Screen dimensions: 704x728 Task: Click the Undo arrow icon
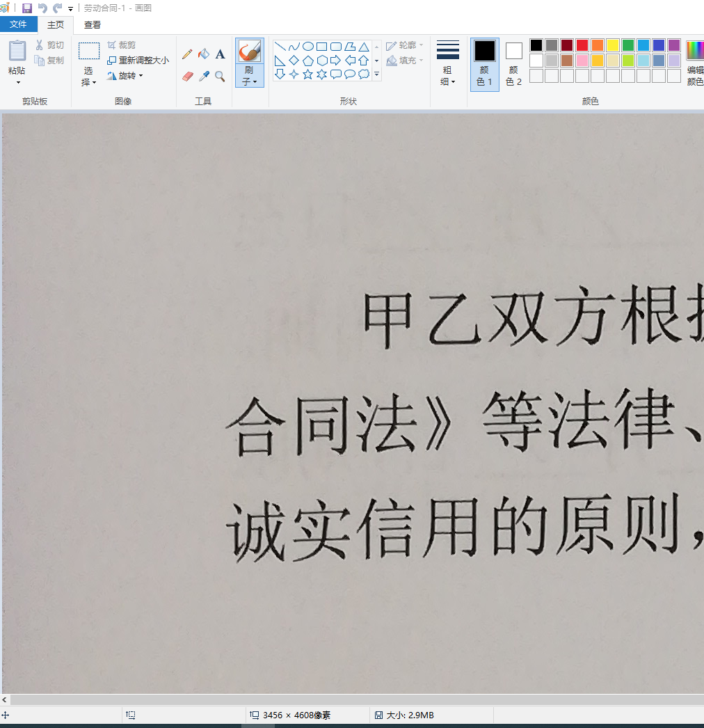pos(42,8)
